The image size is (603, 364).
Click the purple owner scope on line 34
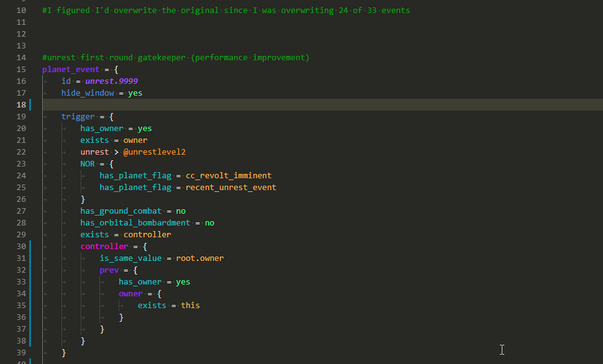pyautogui.click(x=131, y=294)
